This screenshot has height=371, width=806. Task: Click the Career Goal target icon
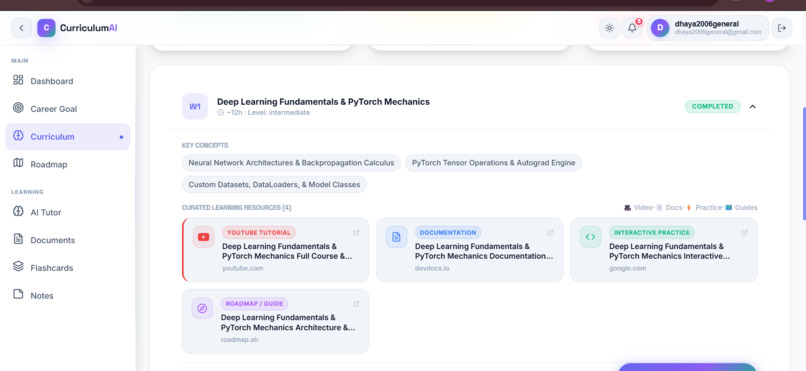pos(18,108)
